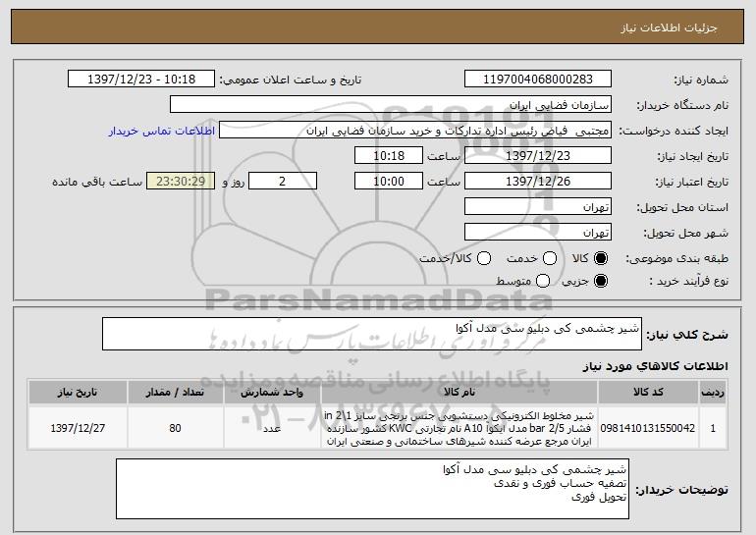Click the شرح کلی نیاز label
The image size is (756, 535).
(687, 334)
